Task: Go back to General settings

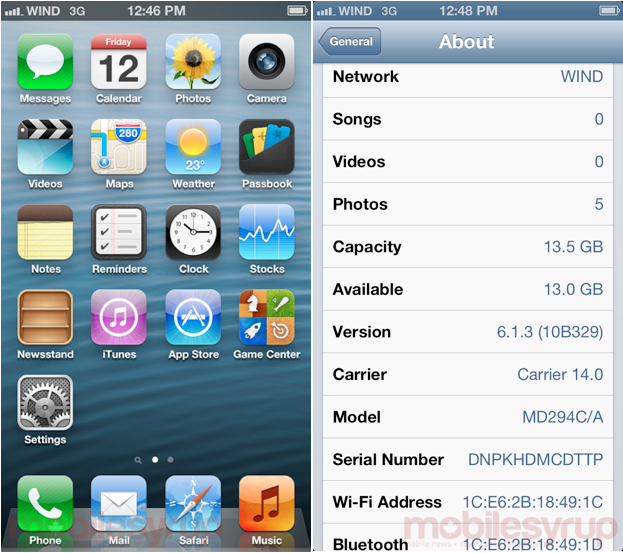Action: 349,41
